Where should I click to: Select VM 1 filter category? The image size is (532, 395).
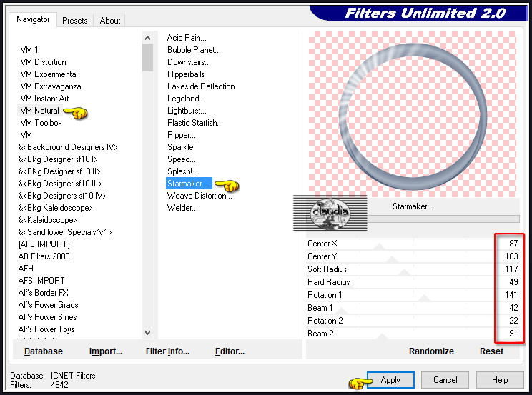[29, 50]
